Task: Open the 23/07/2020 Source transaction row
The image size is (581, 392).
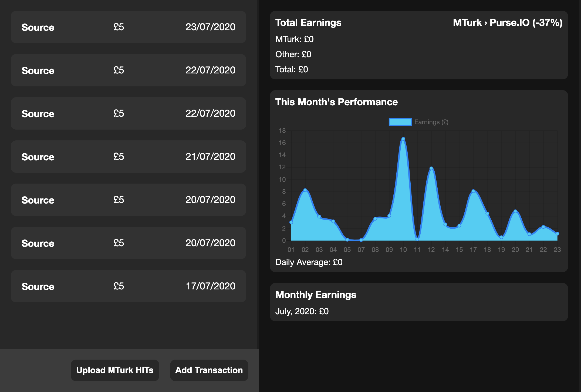Action: 128,27
